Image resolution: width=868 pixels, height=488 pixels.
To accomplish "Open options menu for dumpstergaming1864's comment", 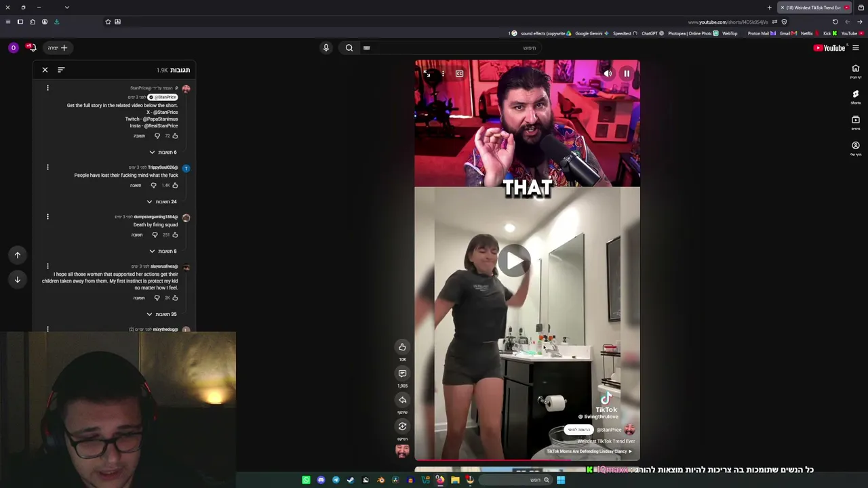I will [x=47, y=217].
